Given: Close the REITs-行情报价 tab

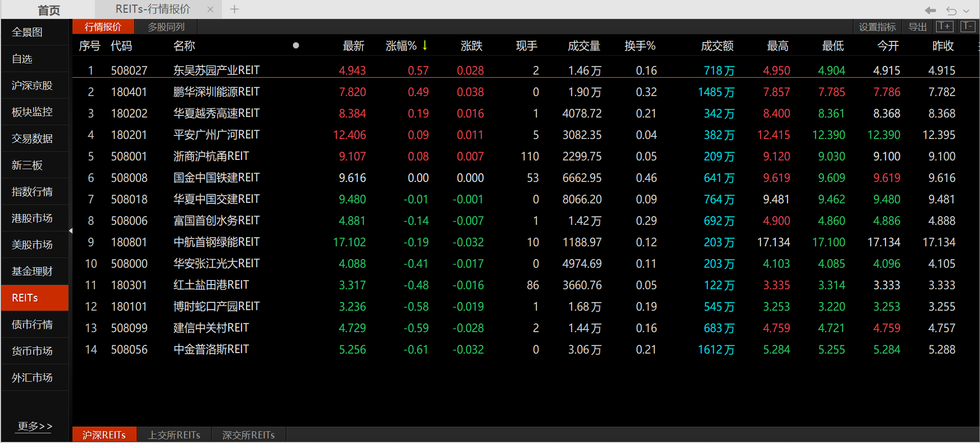Looking at the screenshot, I should point(210,9).
